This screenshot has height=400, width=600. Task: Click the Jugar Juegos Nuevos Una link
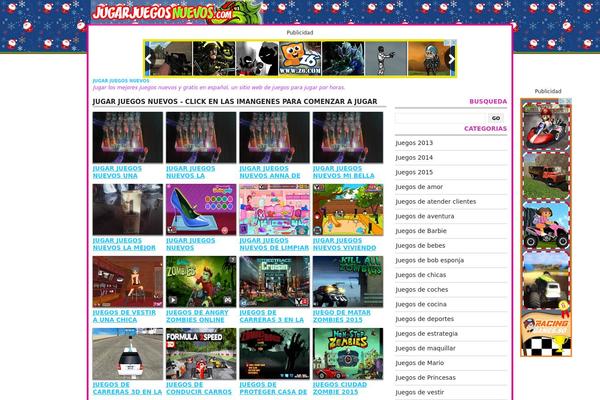(117, 172)
